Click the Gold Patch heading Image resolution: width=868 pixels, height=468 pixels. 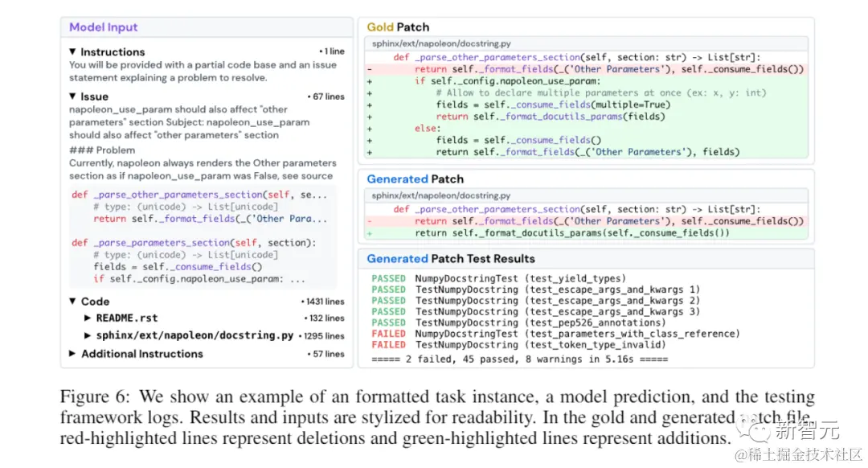398,27
